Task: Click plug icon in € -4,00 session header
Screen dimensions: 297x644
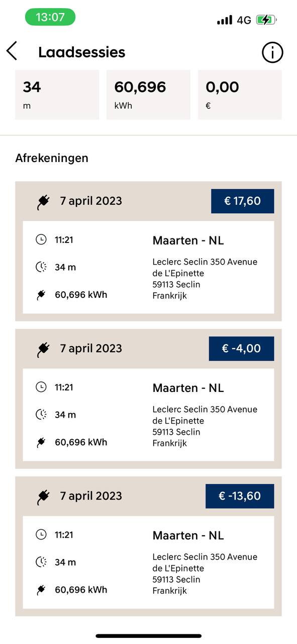Action: [44, 349]
